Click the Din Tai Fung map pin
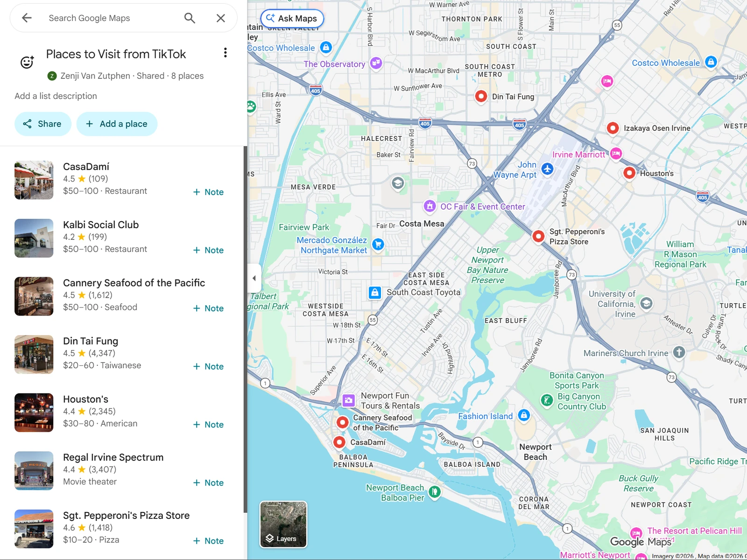 point(481,96)
